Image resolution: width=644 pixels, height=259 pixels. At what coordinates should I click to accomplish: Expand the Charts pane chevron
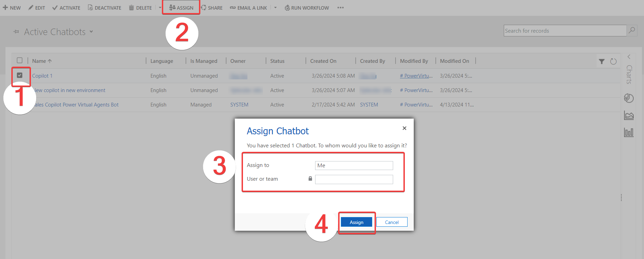click(x=629, y=57)
